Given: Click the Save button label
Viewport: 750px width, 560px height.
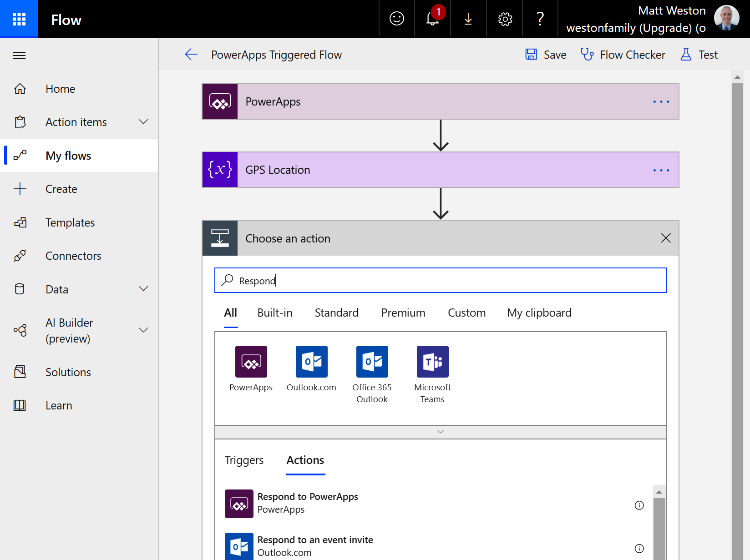Looking at the screenshot, I should pos(555,55).
